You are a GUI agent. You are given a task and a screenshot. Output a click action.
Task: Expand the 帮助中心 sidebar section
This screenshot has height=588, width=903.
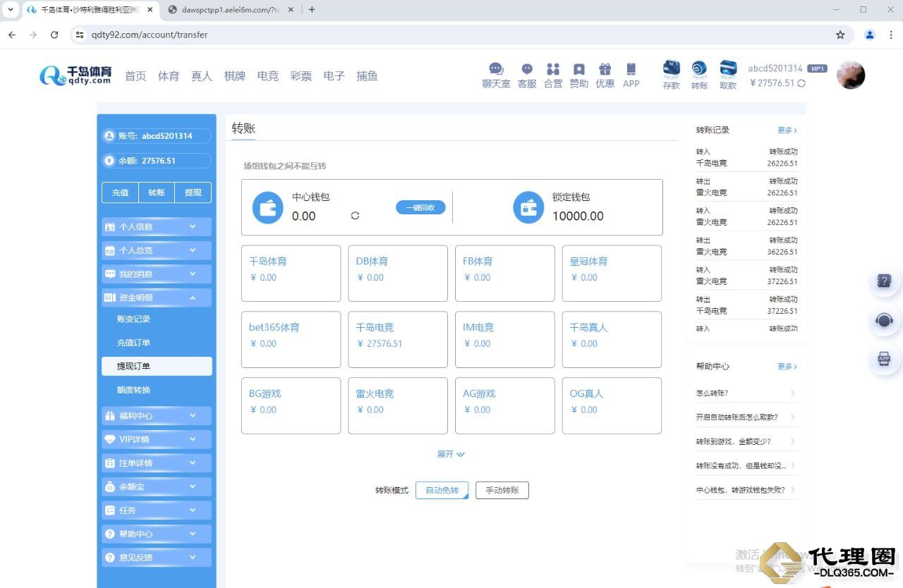(x=157, y=534)
